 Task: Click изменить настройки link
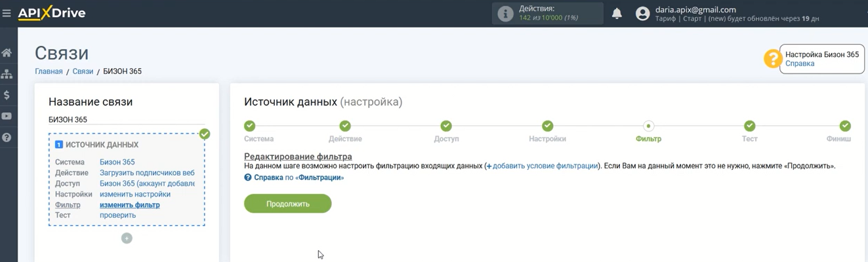pyautogui.click(x=135, y=194)
